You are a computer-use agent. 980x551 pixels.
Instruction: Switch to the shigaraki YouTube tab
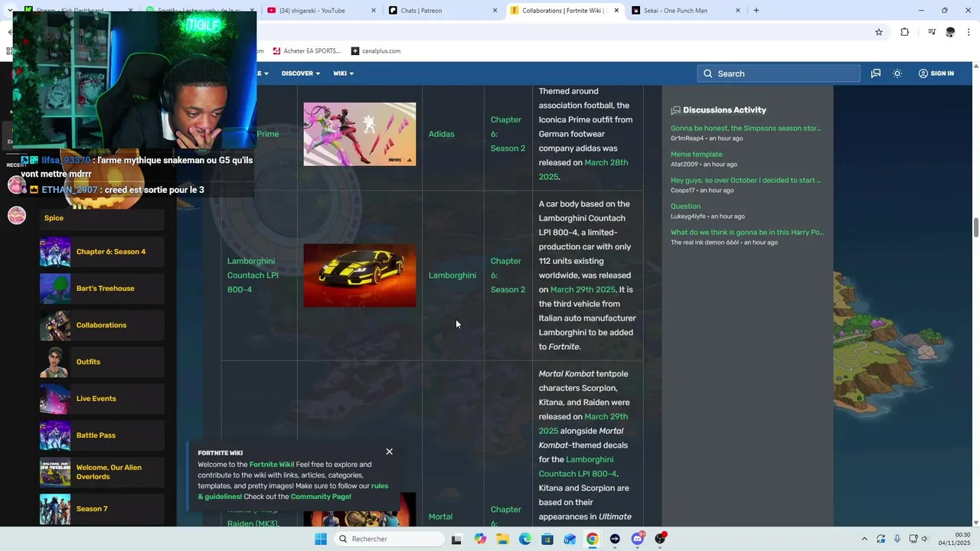322,11
